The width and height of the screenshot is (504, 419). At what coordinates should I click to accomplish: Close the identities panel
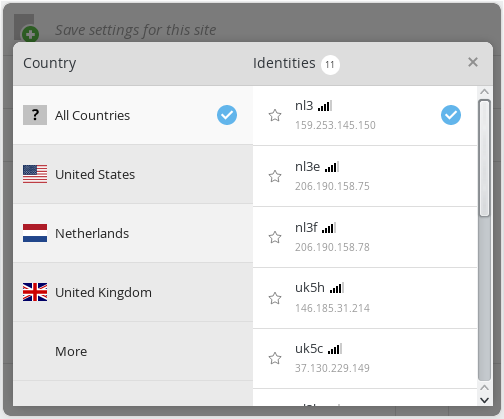[473, 62]
